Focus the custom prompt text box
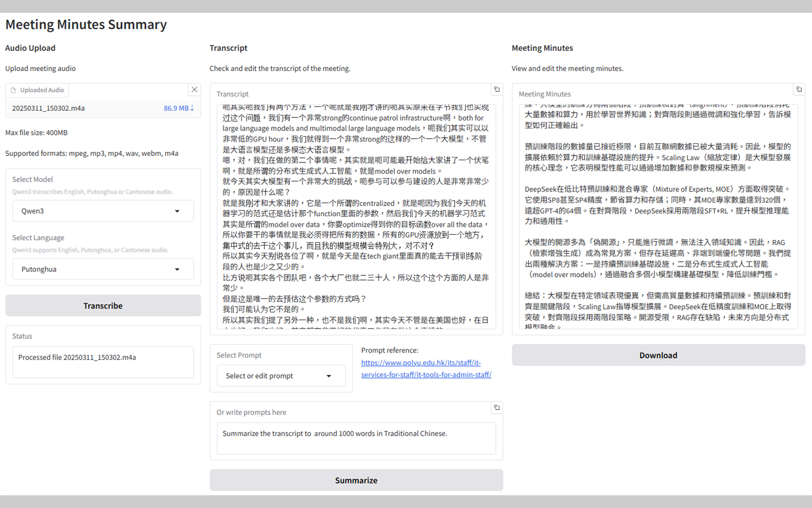The height and width of the screenshot is (508, 812). coord(356,438)
